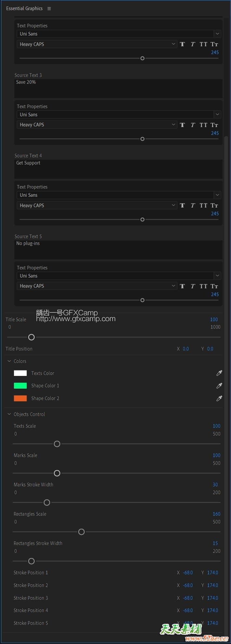Enable all caps for Source Text 5
Viewport: 231px width, 644px height.
pyautogui.click(x=203, y=286)
